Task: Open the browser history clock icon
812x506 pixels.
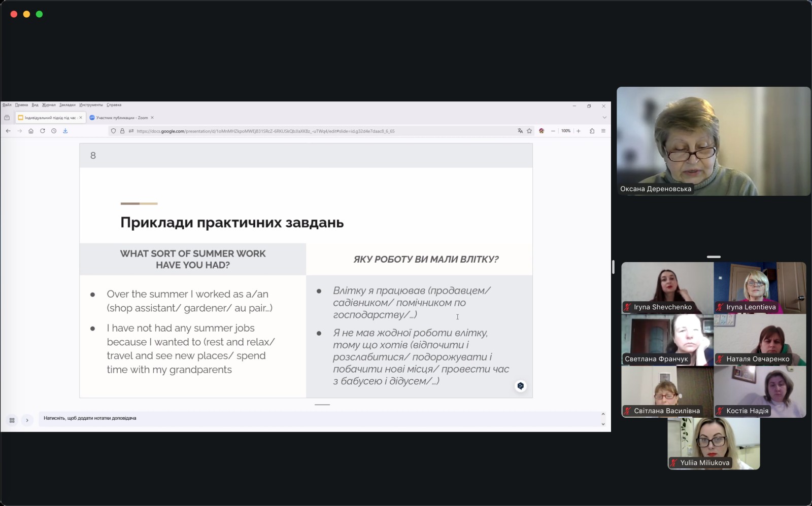Action: click(54, 131)
